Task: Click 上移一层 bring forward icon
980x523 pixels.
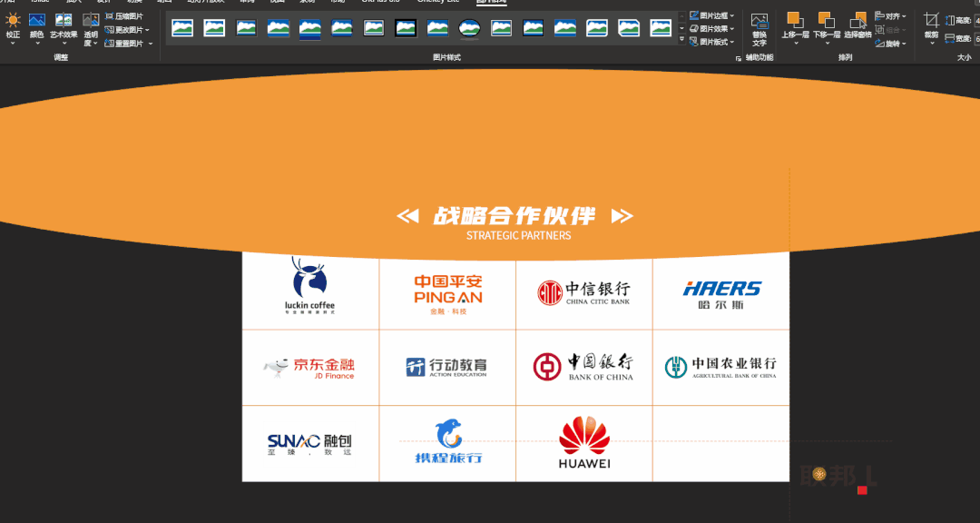Action: (795, 20)
